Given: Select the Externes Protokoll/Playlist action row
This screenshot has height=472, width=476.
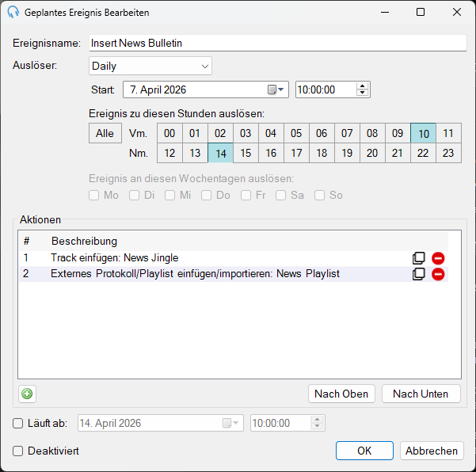Looking at the screenshot, I should pyautogui.click(x=234, y=274).
